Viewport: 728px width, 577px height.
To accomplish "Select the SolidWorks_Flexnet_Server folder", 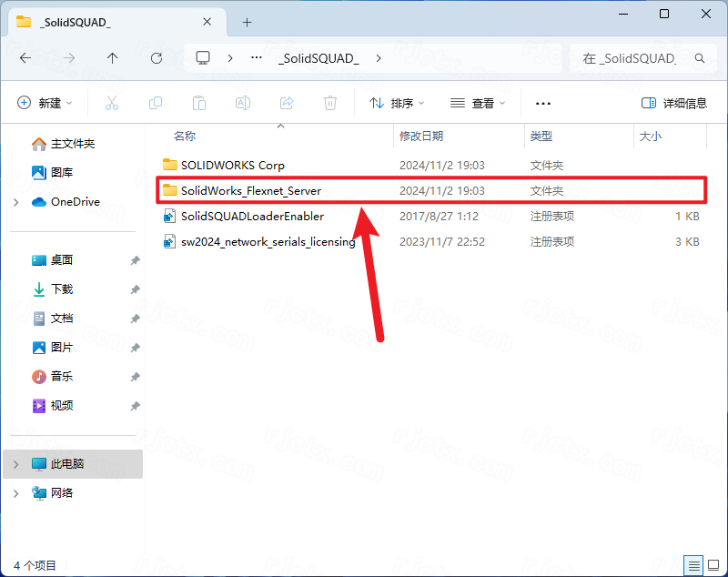I will pos(251,191).
